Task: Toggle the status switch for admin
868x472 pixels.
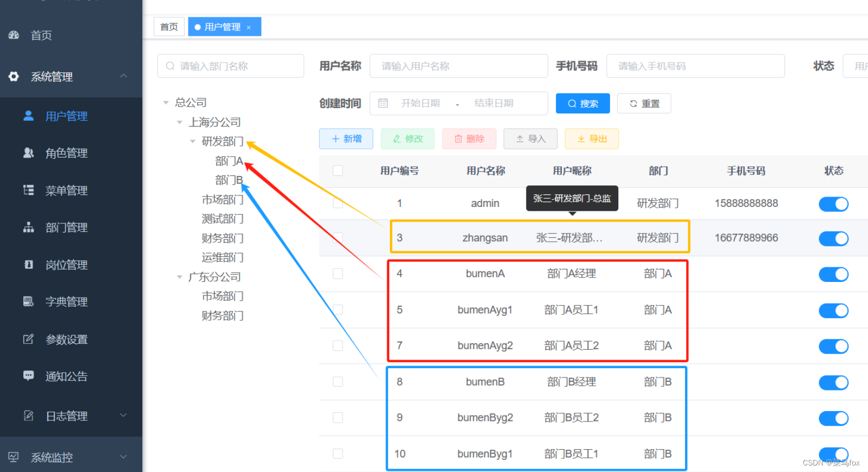Action: [x=833, y=204]
